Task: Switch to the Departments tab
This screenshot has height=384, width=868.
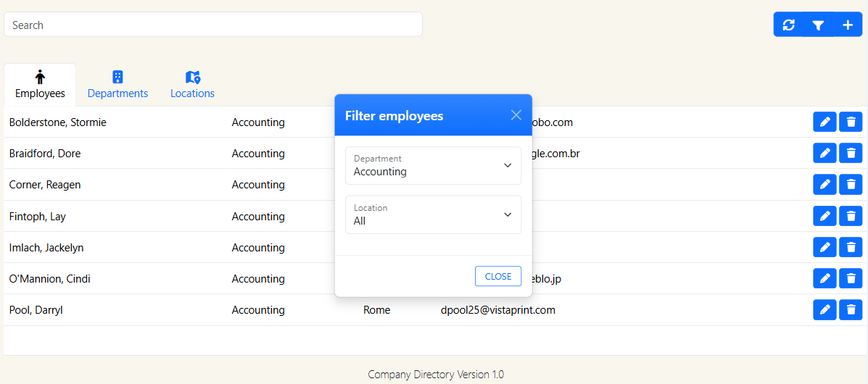Action: pos(117,85)
